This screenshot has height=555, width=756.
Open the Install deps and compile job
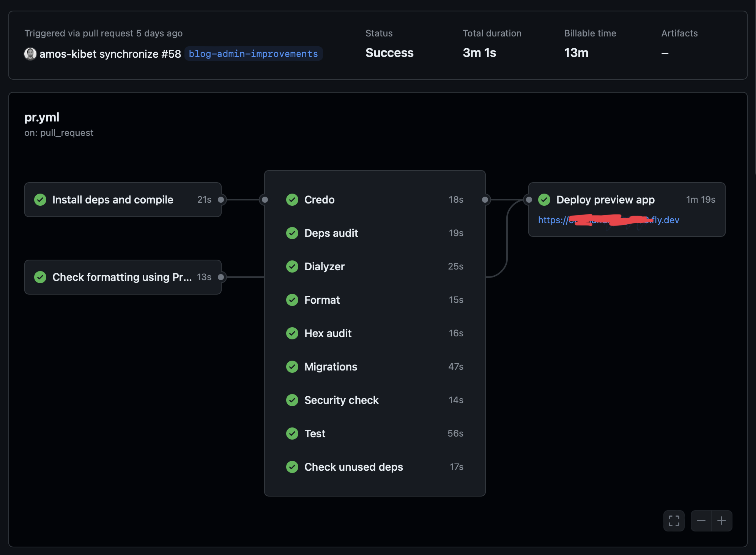point(113,200)
